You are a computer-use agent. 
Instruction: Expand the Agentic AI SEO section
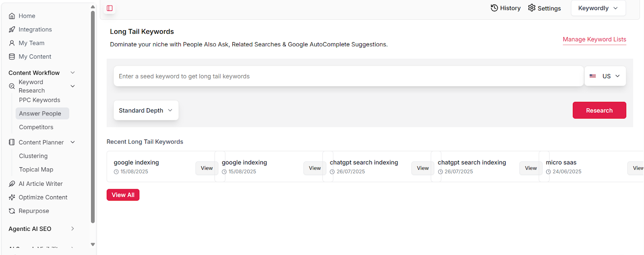tap(72, 229)
